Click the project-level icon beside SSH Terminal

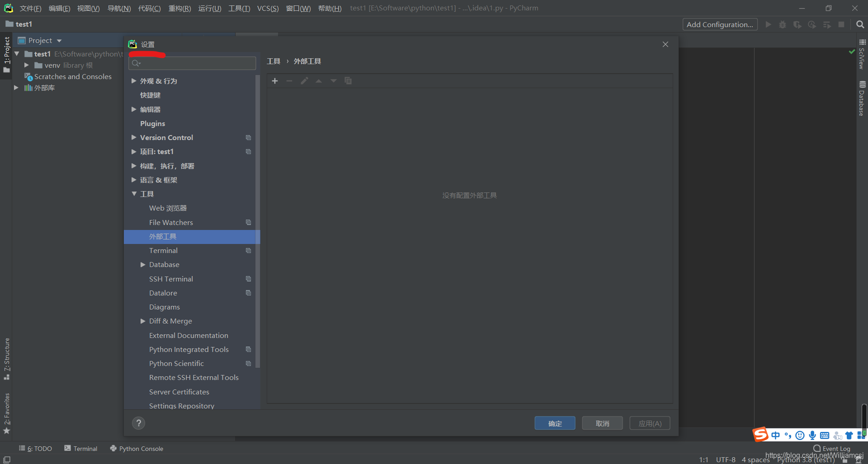pyautogui.click(x=248, y=279)
